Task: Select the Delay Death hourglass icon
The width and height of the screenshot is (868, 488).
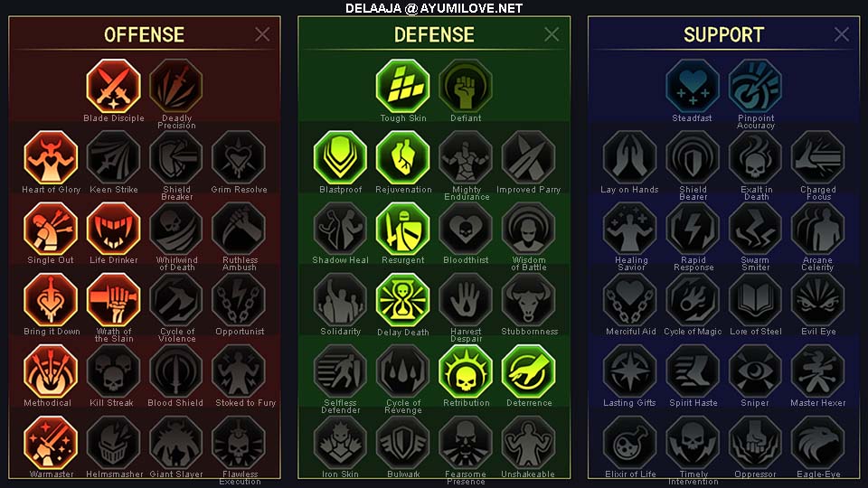Action: pos(402,300)
